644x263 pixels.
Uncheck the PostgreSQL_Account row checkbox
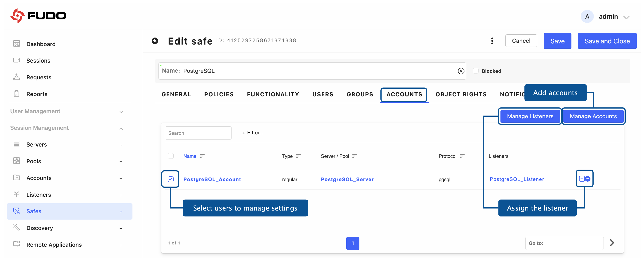[170, 179]
